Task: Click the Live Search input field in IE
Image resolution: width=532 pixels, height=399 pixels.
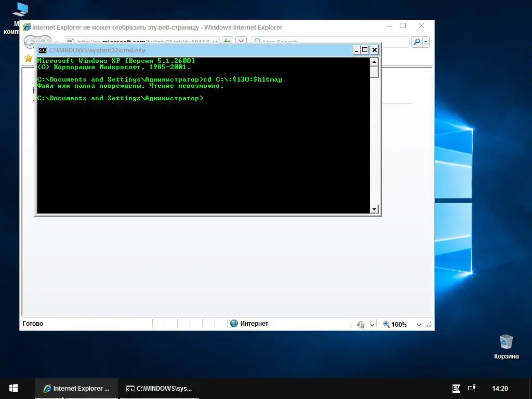Action: tap(330, 42)
